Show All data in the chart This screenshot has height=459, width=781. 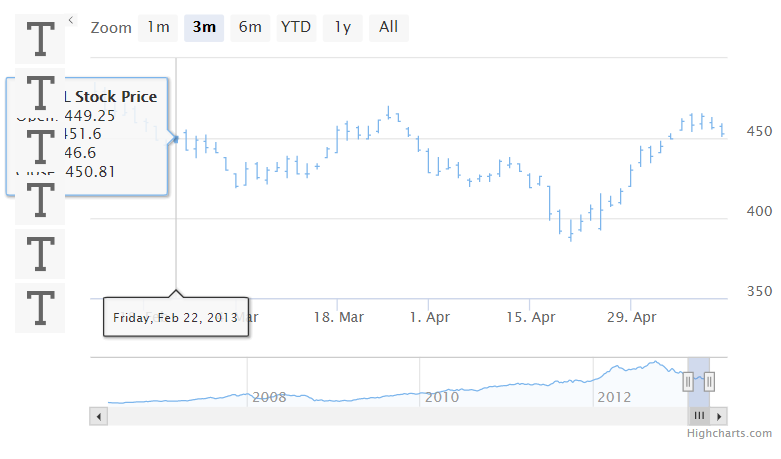click(x=389, y=27)
